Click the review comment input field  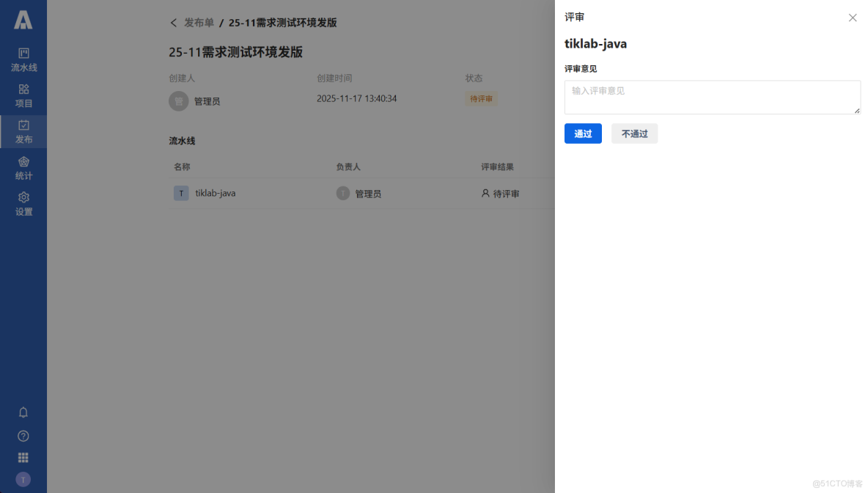click(x=711, y=98)
